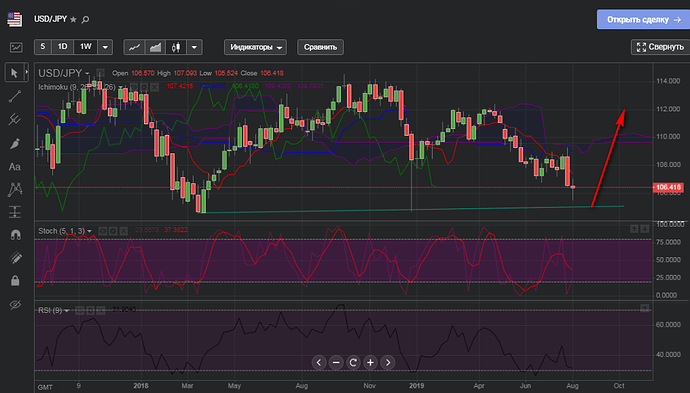Expand chart type dropdown arrow
690x393 pixels.
(194, 47)
